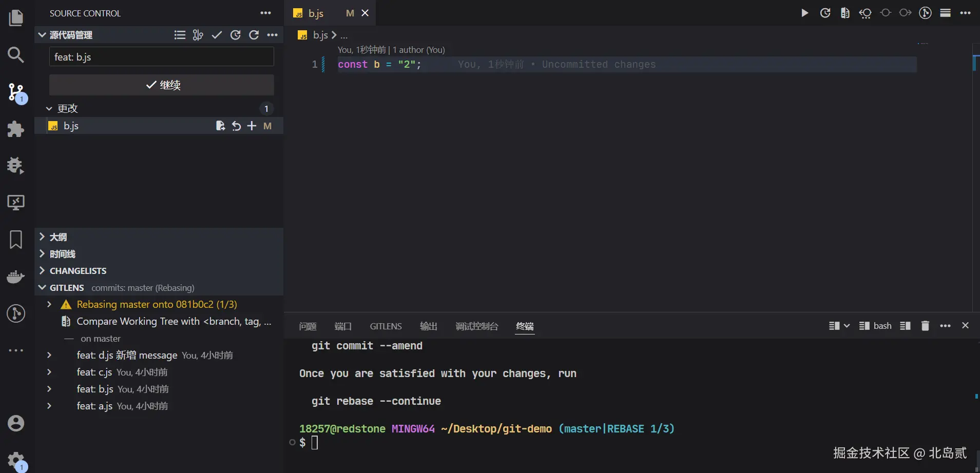This screenshot has width=980, height=473.
Task: Click the commit message input field
Action: (162, 57)
